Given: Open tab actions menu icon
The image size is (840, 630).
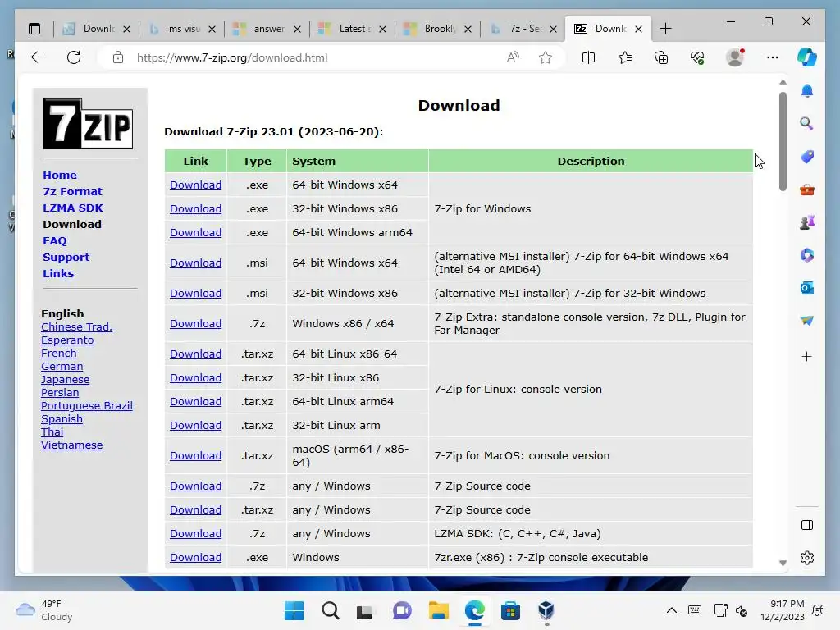Looking at the screenshot, I should click(34, 29).
